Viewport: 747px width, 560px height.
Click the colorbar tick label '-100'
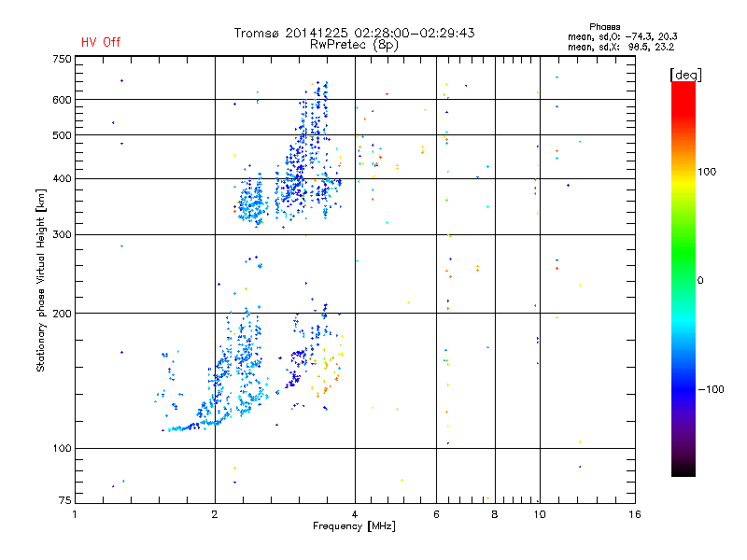[711, 389]
